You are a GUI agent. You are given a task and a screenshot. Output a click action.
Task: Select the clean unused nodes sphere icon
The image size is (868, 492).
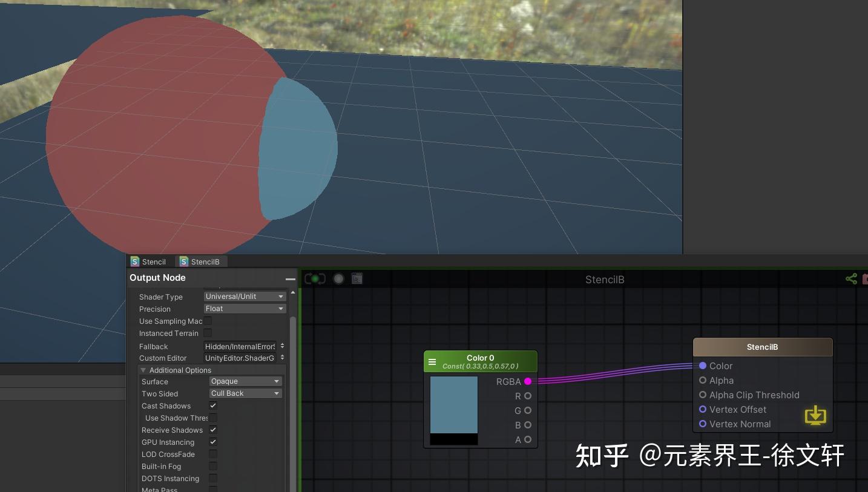pyautogui.click(x=338, y=278)
